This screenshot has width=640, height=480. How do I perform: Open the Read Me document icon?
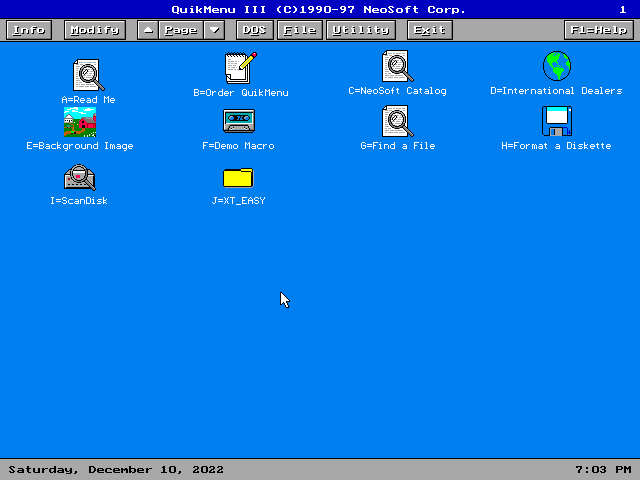coord(88,75)
